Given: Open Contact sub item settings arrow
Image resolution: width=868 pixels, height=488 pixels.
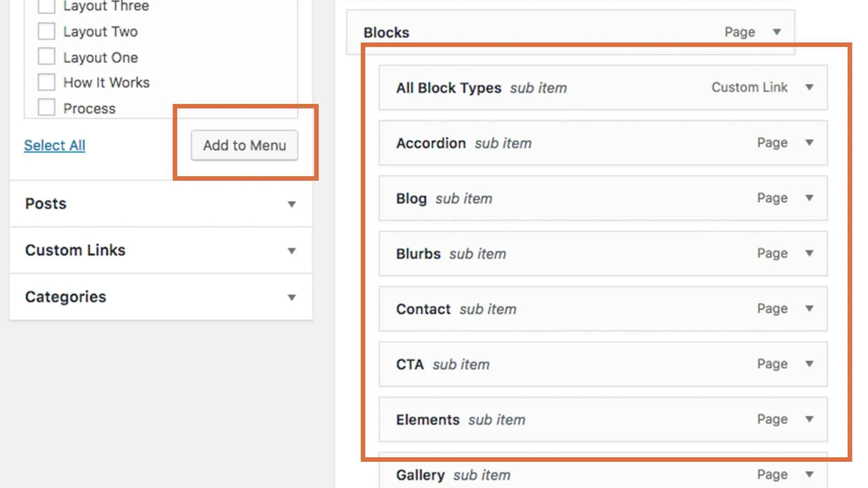Looking at the screenshot, I should 809,309.
